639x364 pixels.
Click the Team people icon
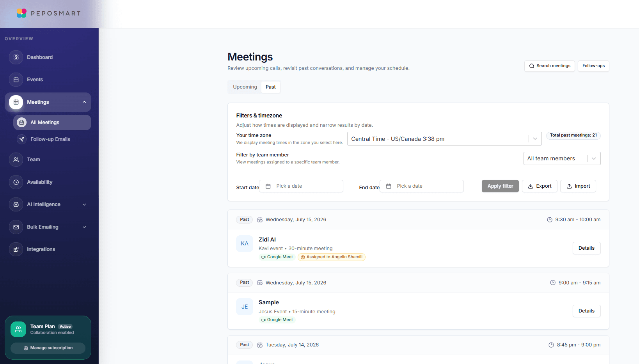click(16, 160)
